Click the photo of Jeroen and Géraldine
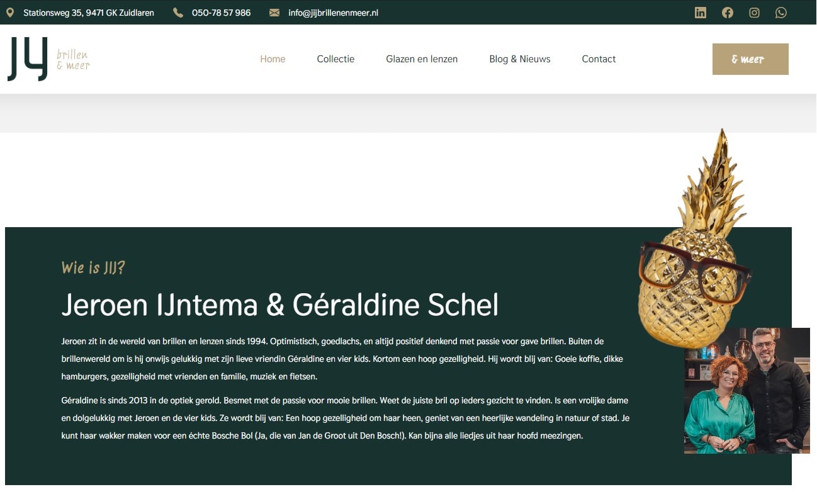The width and height of the screenshot is (817, 504). [x=747, y=391]
